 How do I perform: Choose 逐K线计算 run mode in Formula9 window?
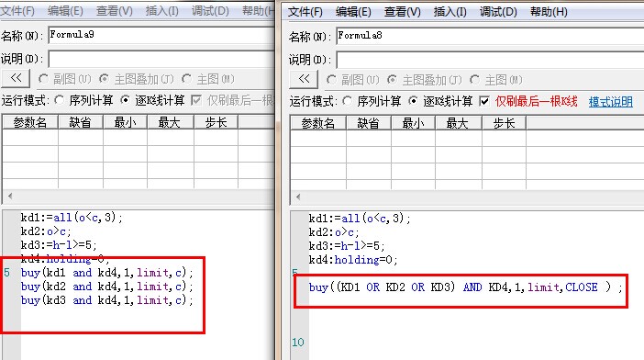click(x=126, y=100)
